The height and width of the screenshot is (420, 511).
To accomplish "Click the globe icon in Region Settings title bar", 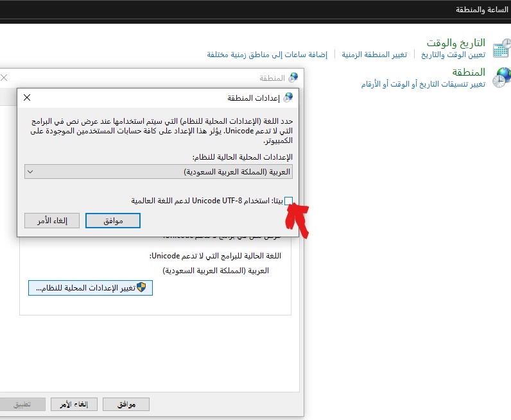I will coord(288,97).
